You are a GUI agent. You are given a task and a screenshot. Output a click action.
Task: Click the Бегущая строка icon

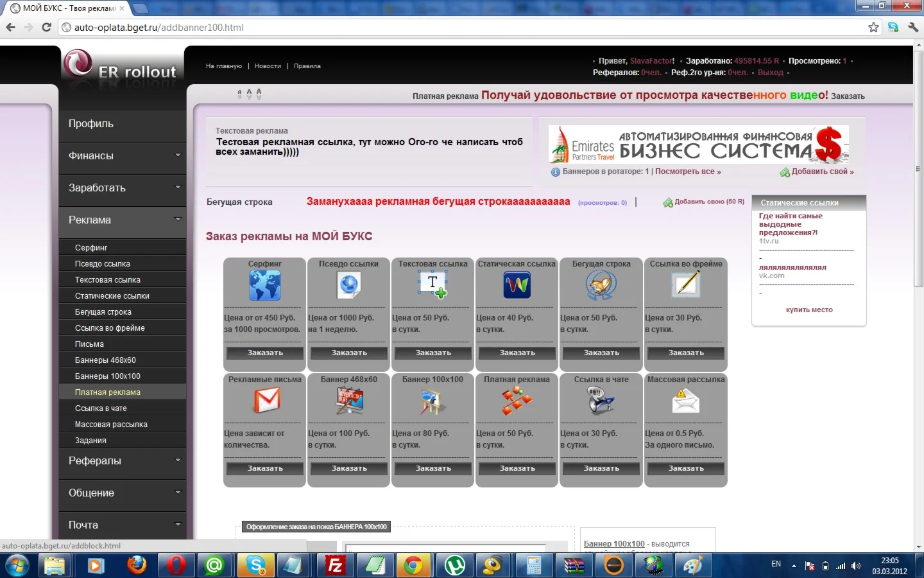coord(601,285)
